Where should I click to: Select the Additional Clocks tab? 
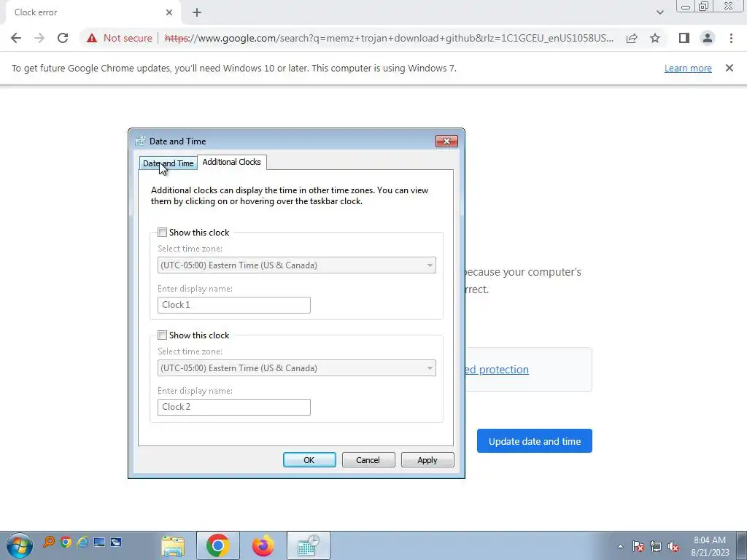[x=231, y=162]
